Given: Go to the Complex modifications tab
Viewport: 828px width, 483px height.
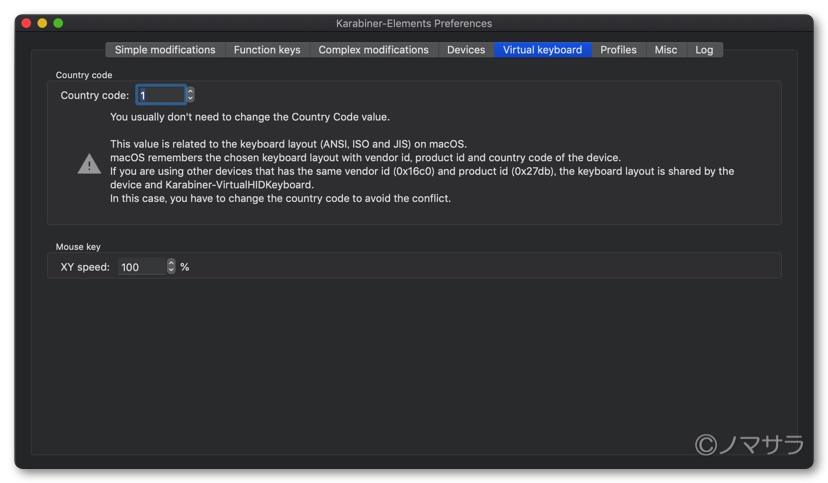Looking at the screenshot, I should click(373, 50).
